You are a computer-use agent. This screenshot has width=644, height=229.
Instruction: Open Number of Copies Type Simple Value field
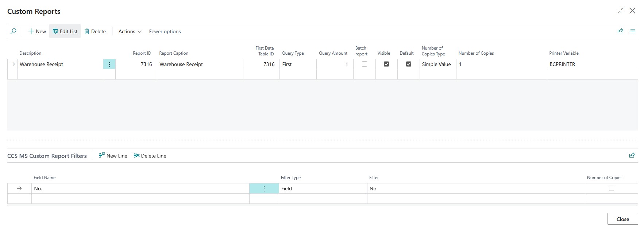[x=437, y=64]
